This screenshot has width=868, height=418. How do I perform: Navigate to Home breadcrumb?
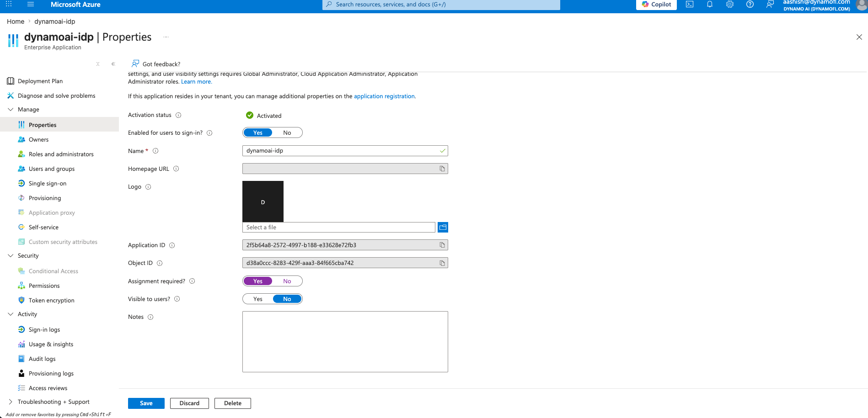16,21
